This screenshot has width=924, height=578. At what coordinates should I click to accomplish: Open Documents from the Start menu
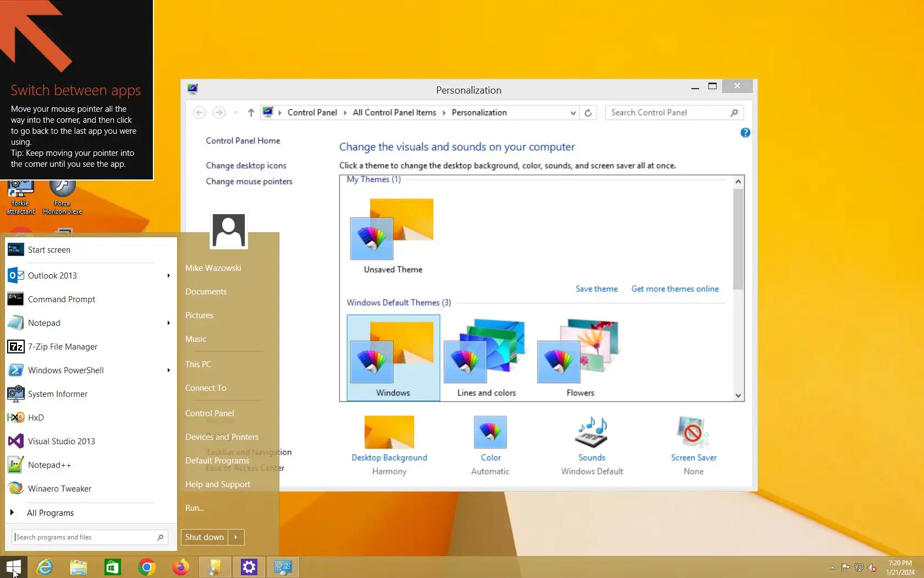tap(206, 292)
